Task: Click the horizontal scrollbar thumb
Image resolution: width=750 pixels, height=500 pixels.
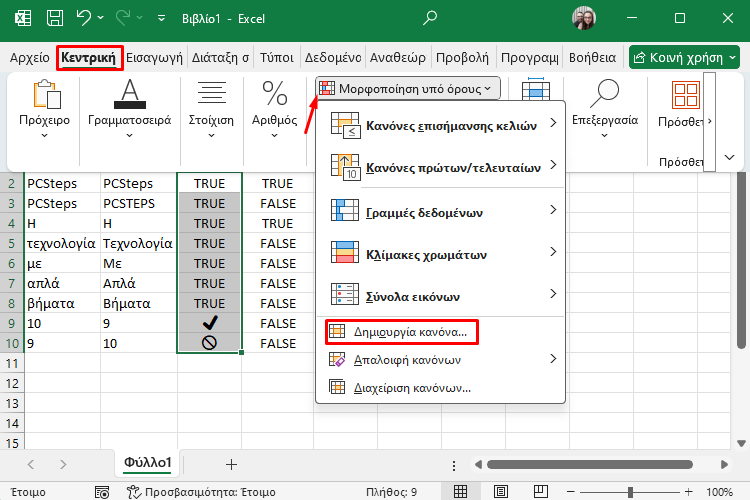Action: [x=590, y=465]
